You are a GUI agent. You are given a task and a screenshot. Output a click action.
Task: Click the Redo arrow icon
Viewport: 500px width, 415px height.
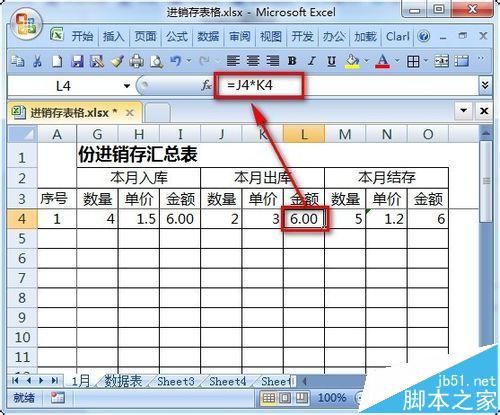204,61
